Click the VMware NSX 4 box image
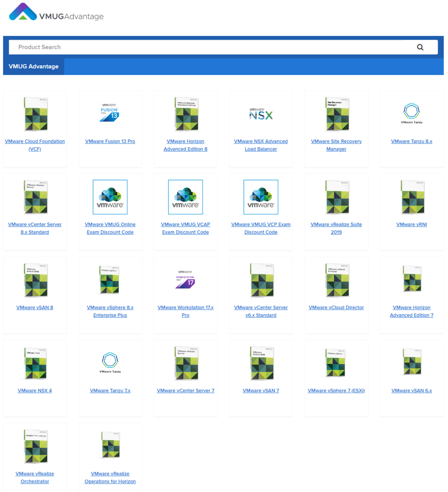 [x=36, y=364]
